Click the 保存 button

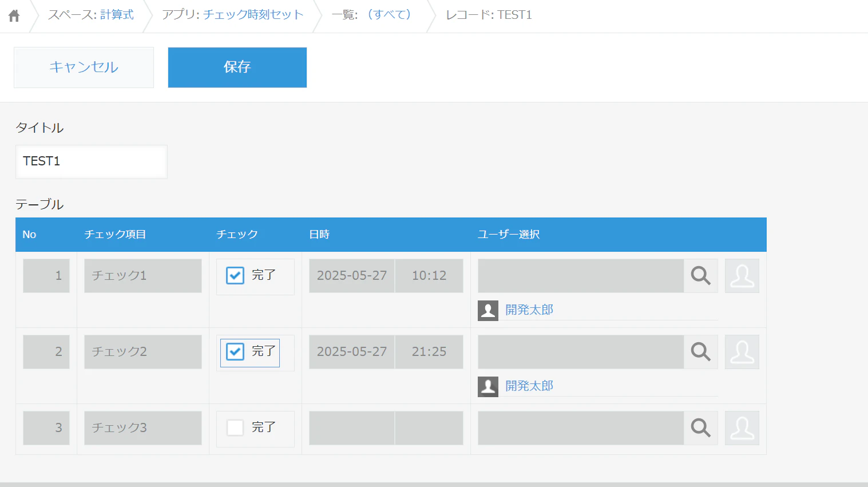click(x=237, y=68)
